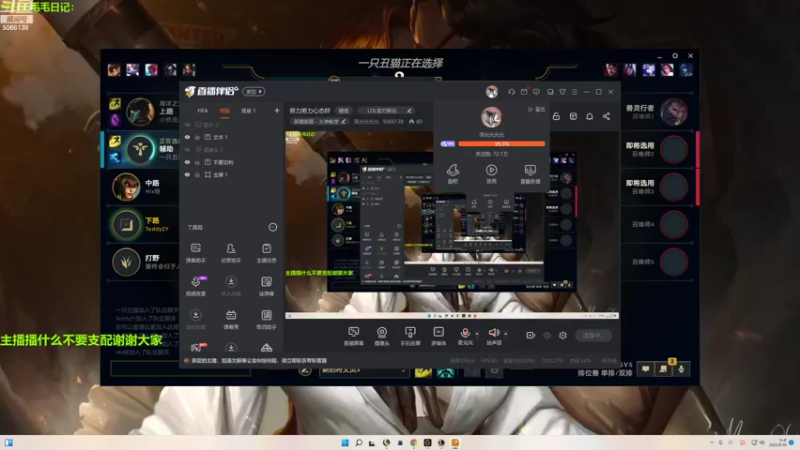This screenshot has width=800, height=450.
Task: Click the bell notification icon
Action: (x=589, y=116)
